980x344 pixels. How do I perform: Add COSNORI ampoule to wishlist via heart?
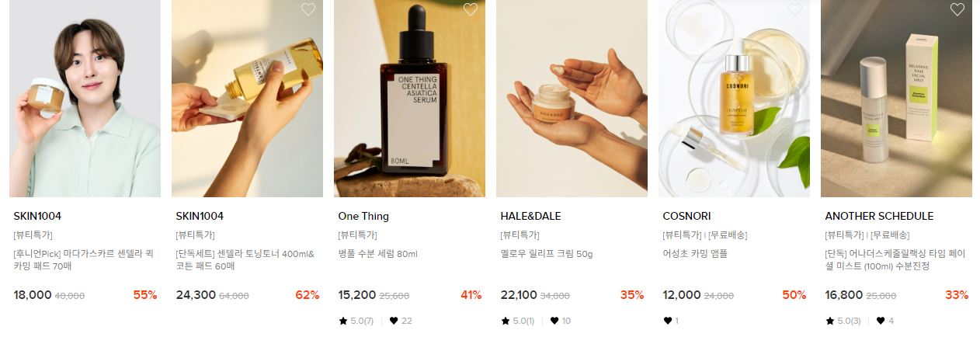795,9
